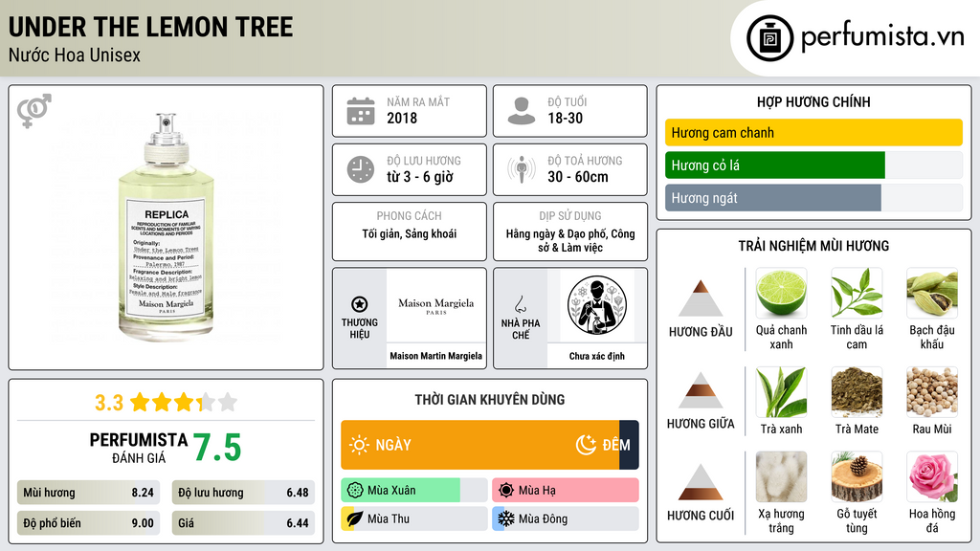980x551 pixels.
Task: Click the clock icon for Độ lưu hương
Action: click(x=361, y=169)
